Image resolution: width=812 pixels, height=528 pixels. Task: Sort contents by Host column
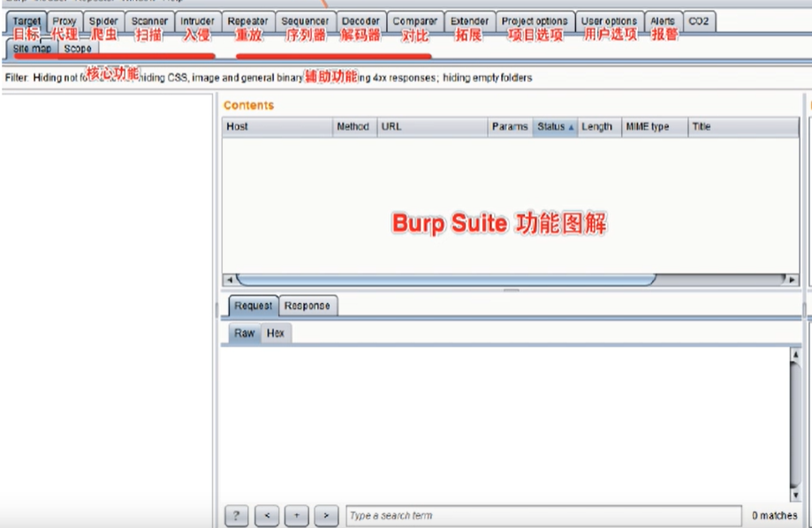coord(277,127)
